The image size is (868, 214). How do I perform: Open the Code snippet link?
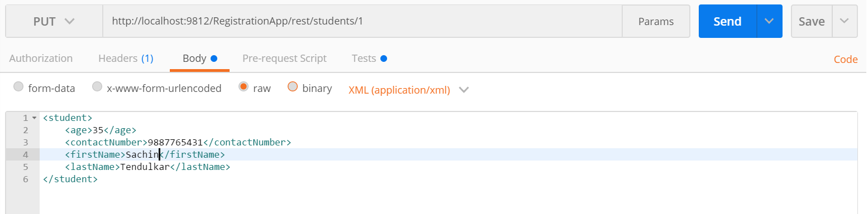tap(846, 59)
